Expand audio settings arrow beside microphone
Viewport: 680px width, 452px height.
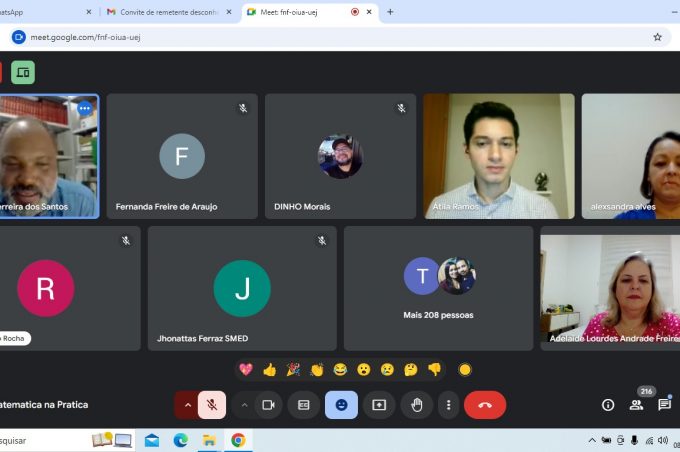(x=186, y=405)
